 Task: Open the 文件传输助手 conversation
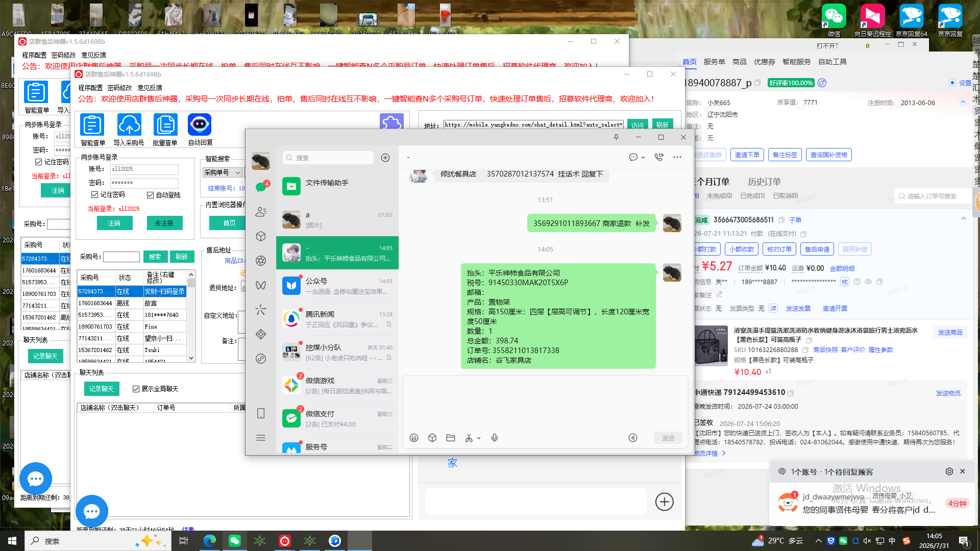(x=337, y=187)
